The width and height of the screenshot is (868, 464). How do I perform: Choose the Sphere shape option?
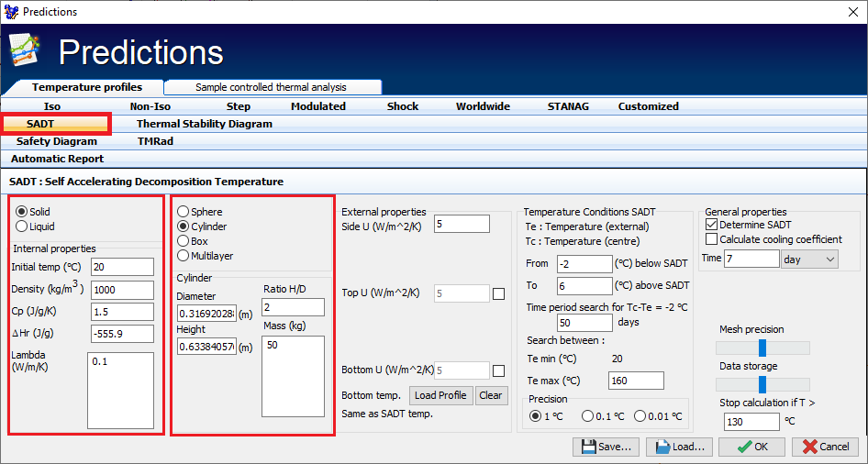click(184, 212)
